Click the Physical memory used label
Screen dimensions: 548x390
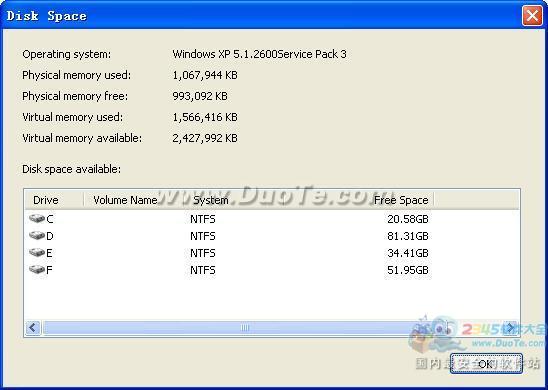coord(77,75)
